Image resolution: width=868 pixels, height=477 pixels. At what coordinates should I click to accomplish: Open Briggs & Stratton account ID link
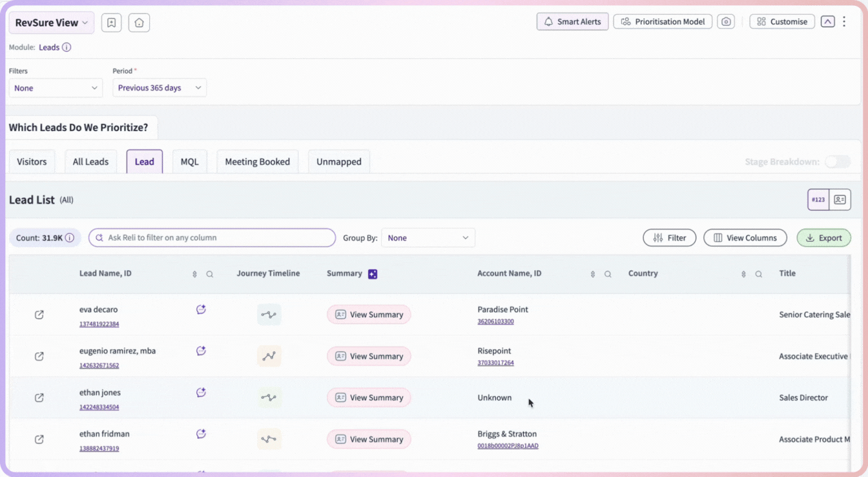(x=508, y=446)
